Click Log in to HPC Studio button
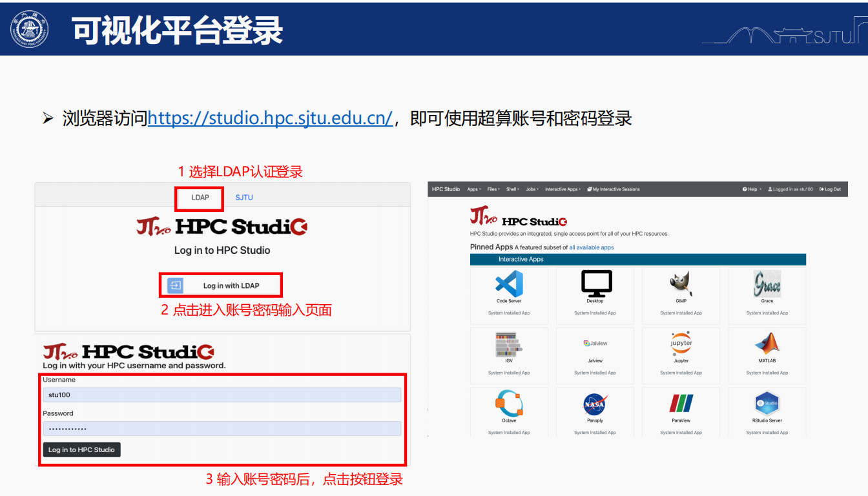 click(x=81, y=449)
